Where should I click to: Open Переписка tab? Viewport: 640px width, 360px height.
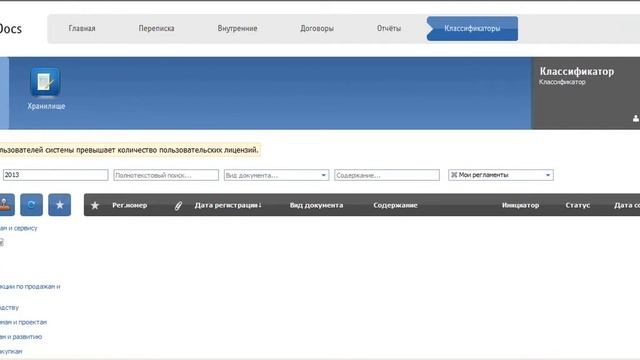[x=156, y=29]
